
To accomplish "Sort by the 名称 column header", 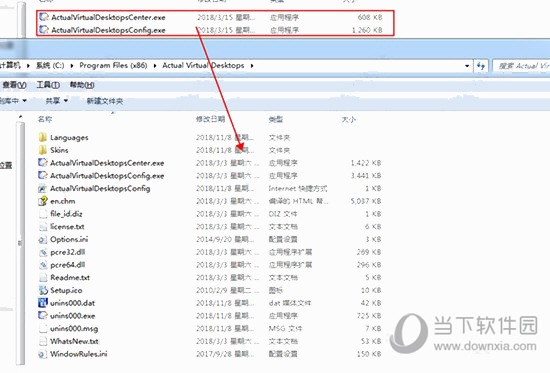I will click(45, 119).
